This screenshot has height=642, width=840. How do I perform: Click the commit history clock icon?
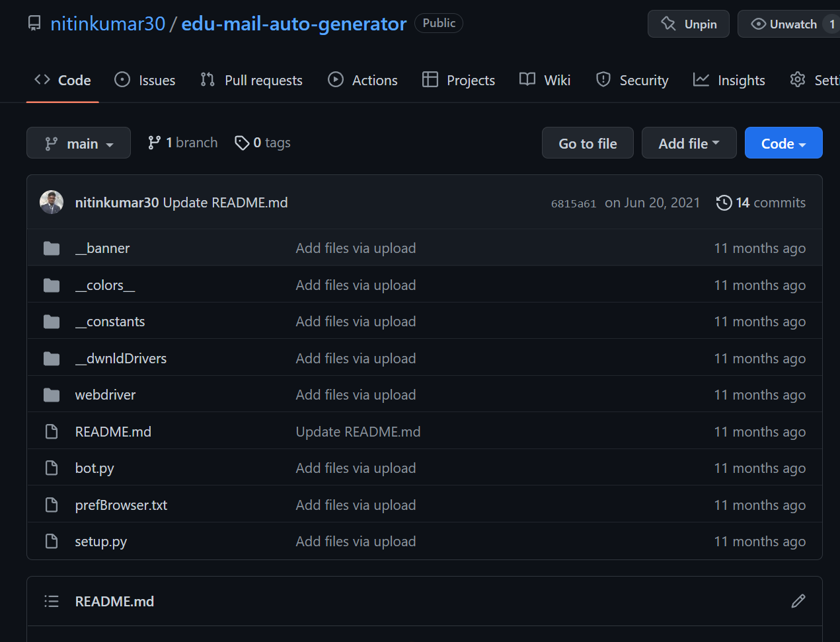click(724, 203)
